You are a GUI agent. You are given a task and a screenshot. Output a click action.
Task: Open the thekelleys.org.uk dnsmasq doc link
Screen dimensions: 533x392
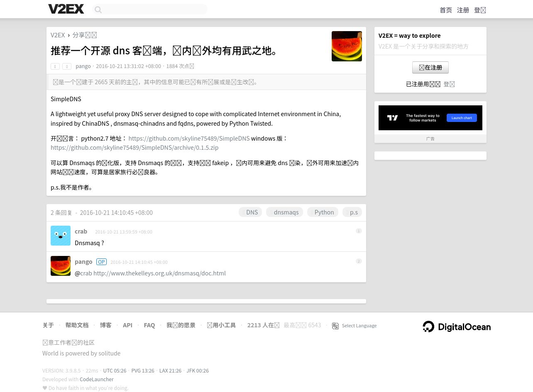[159, 273]
